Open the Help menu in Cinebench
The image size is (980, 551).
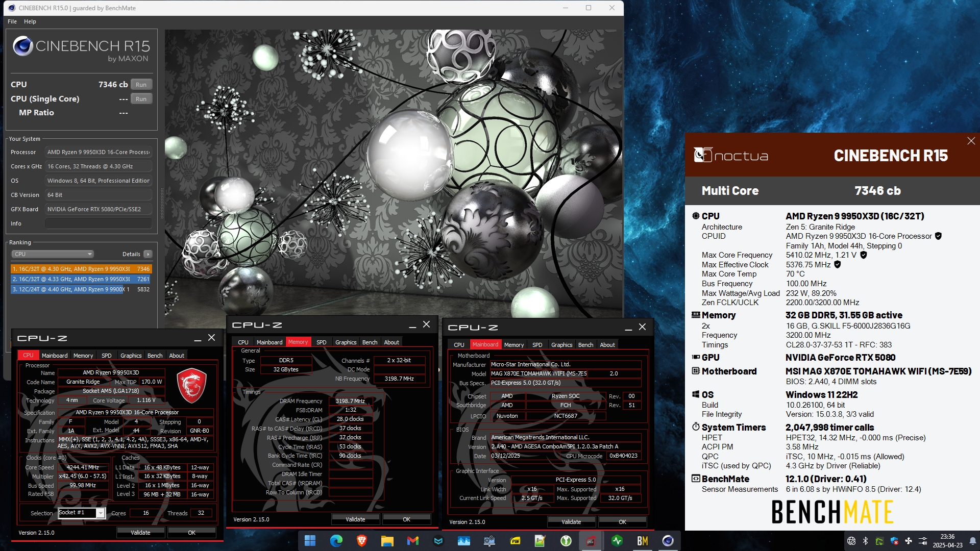[30, 21]
